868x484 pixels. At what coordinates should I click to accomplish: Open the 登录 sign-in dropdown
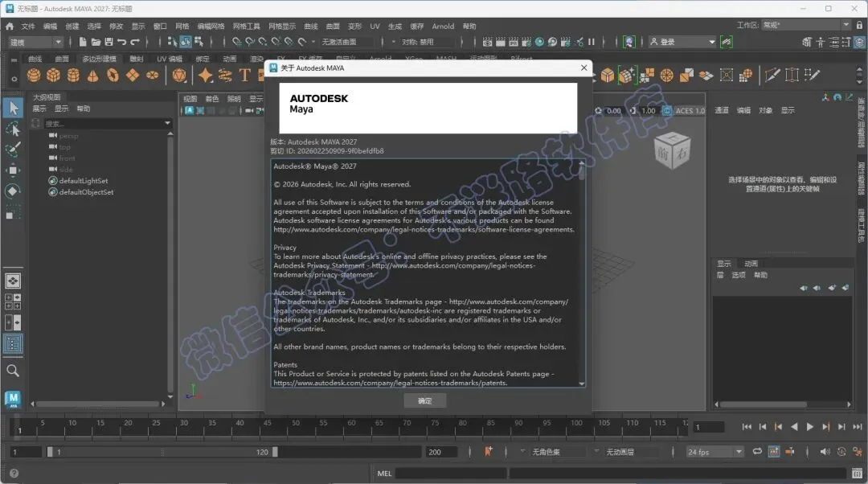tap(682, 42)
